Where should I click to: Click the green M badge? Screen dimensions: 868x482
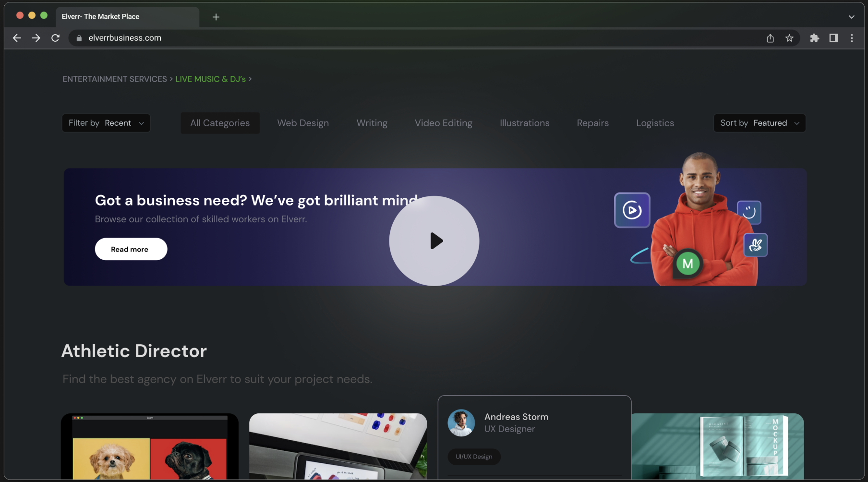coord(687,264)
